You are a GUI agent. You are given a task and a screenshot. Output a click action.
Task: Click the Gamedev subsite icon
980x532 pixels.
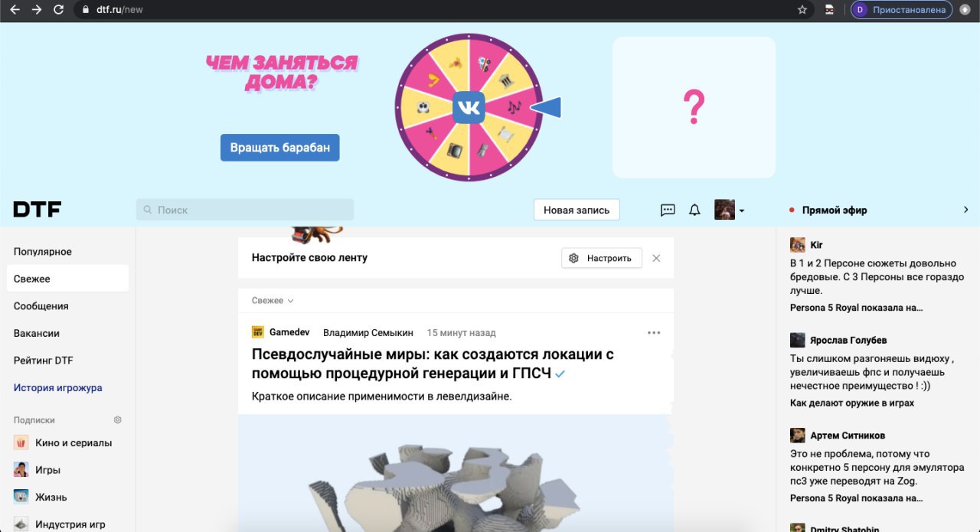click(258, 332)
